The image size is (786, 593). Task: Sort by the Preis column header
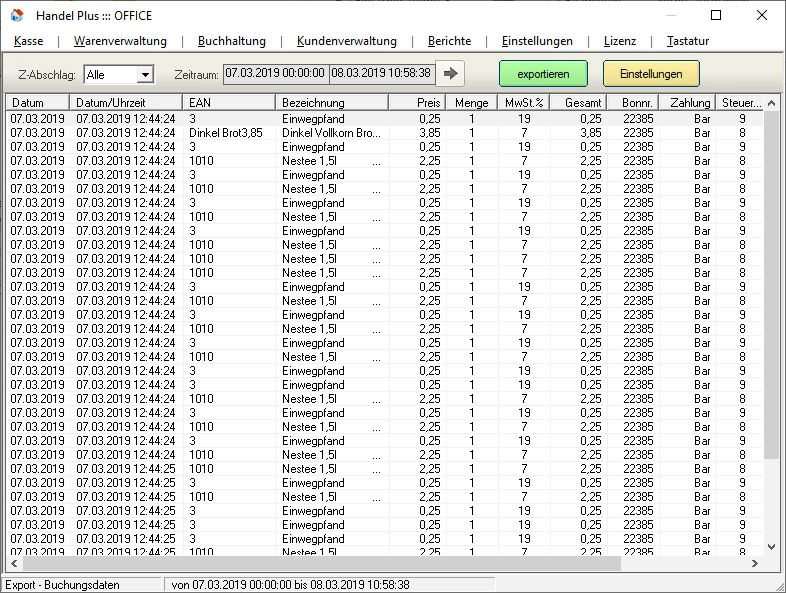pyautogui.click(x=417, y=103)
